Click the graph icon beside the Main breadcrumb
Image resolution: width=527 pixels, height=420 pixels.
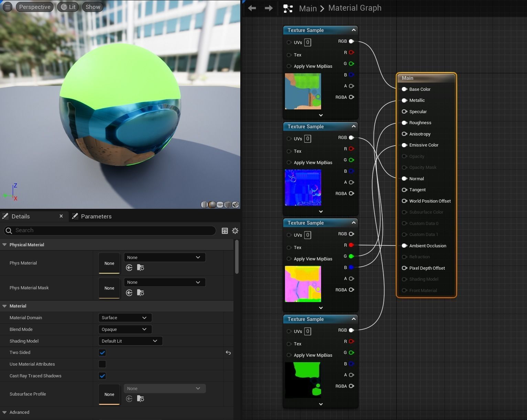[288, 8]
